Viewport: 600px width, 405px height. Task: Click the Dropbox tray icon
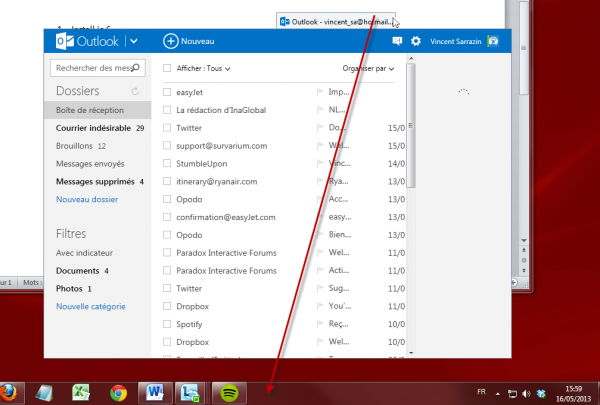point(541,394)
